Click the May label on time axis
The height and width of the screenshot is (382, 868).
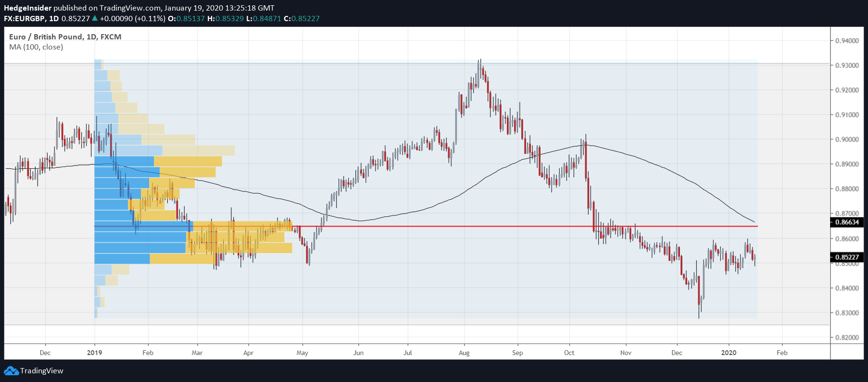point(302,353)
